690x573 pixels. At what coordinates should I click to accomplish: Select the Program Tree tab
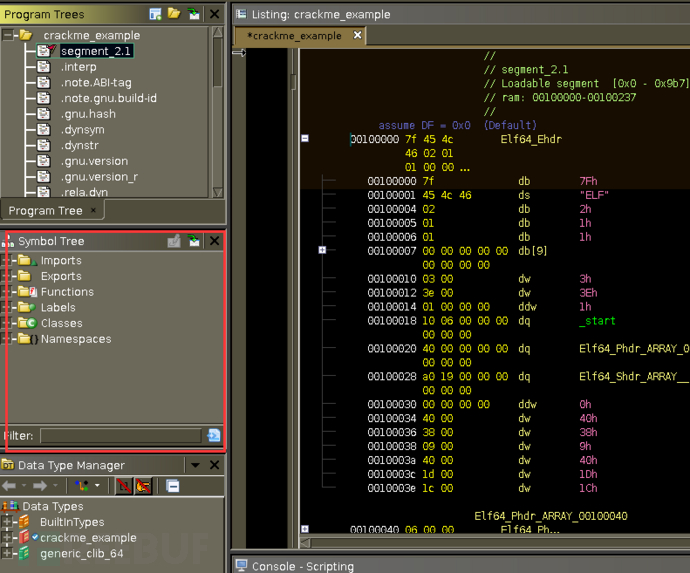(45, 211)
